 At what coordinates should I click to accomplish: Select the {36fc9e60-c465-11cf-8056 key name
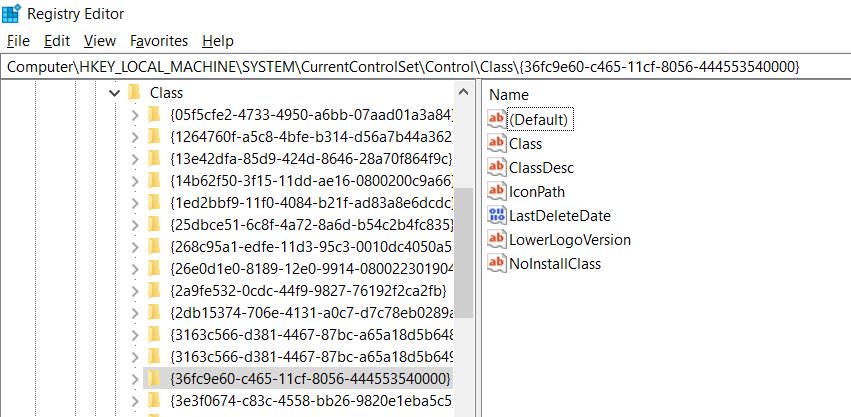pos(310,378)
